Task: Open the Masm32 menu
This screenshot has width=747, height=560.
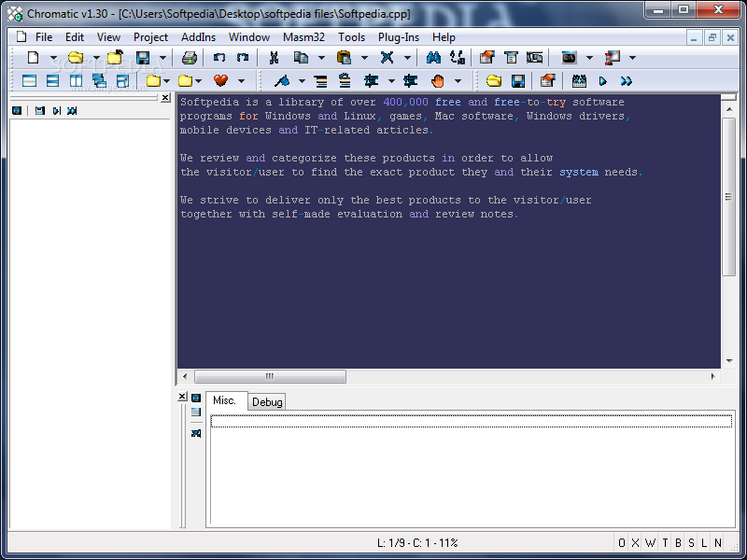Action: point(303,37)
